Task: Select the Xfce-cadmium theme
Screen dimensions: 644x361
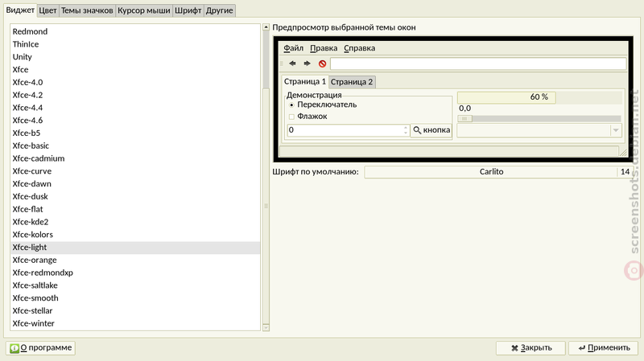Action: coord(135,158)
